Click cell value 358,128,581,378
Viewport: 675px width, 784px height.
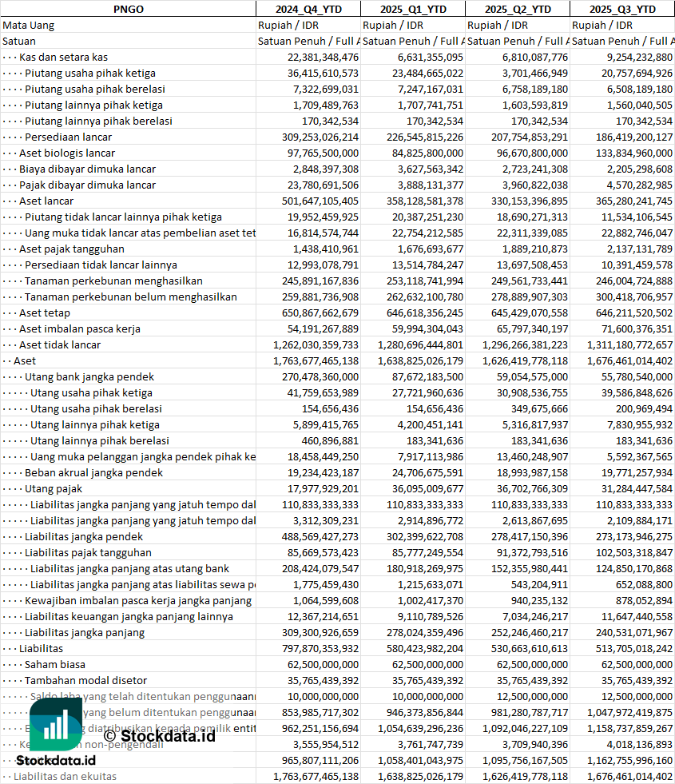(425, 201)
